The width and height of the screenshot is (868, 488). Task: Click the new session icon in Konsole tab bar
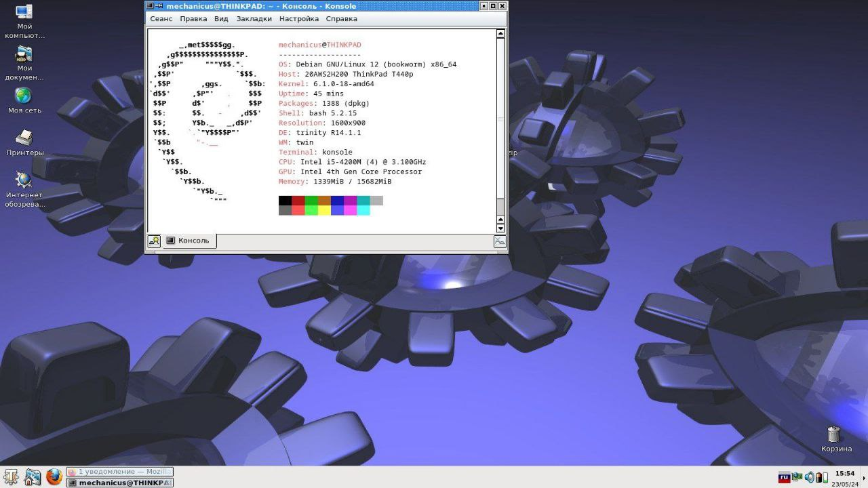point(154,241)
